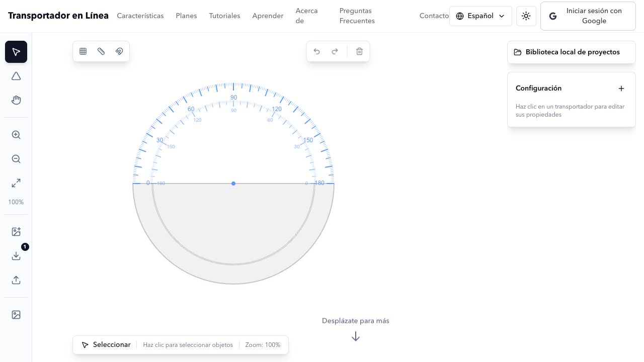Click the zoom out magnifier icon
644x362 pixels.
[16, 159]
